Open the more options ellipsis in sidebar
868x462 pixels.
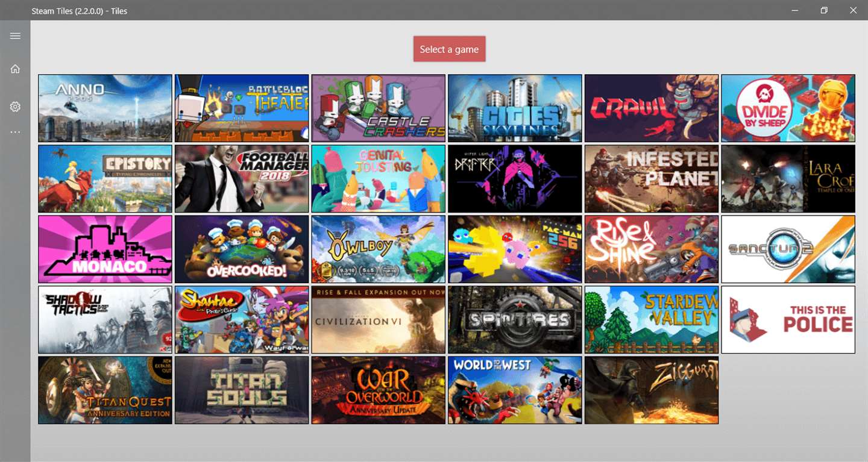(x=15, y=132)
